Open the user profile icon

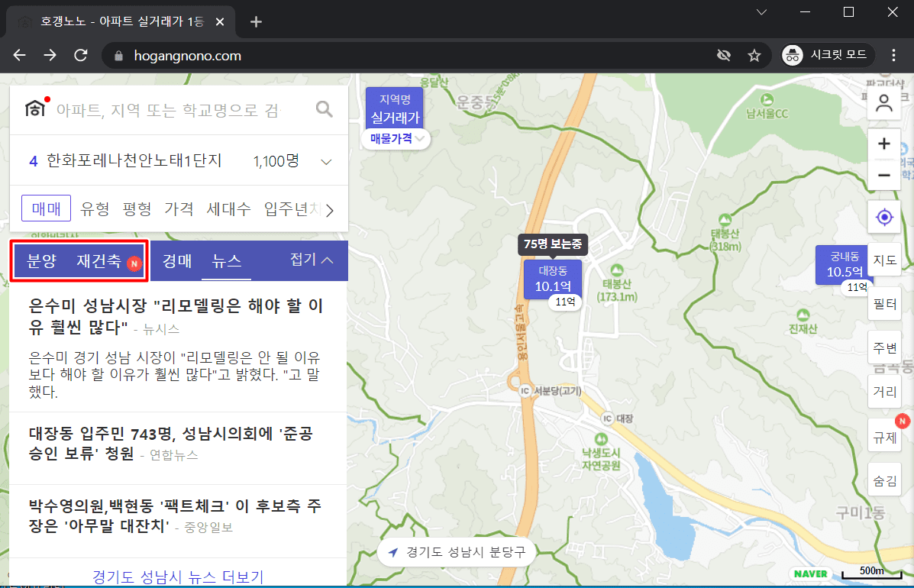(884, 103)
